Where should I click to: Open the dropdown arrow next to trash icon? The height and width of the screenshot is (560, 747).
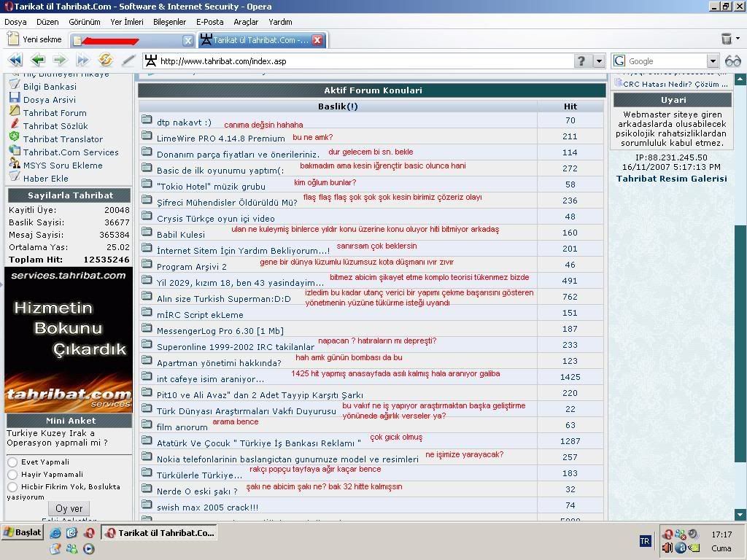[738, 38]
